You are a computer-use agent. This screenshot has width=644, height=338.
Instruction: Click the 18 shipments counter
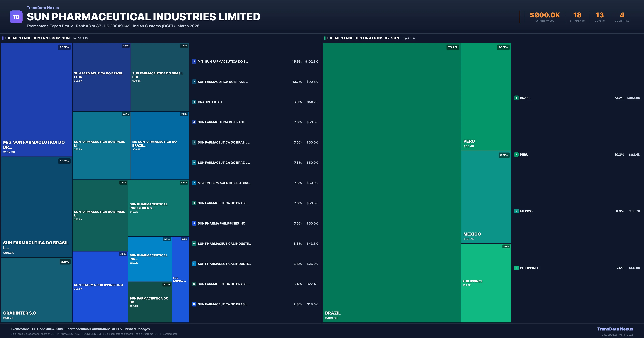[x=577, y=16]
